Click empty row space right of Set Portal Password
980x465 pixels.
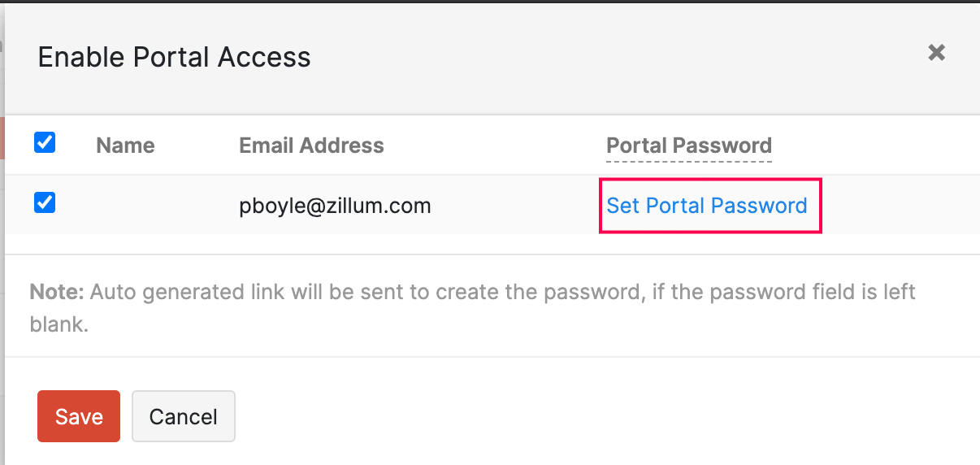tap(894, 206)
